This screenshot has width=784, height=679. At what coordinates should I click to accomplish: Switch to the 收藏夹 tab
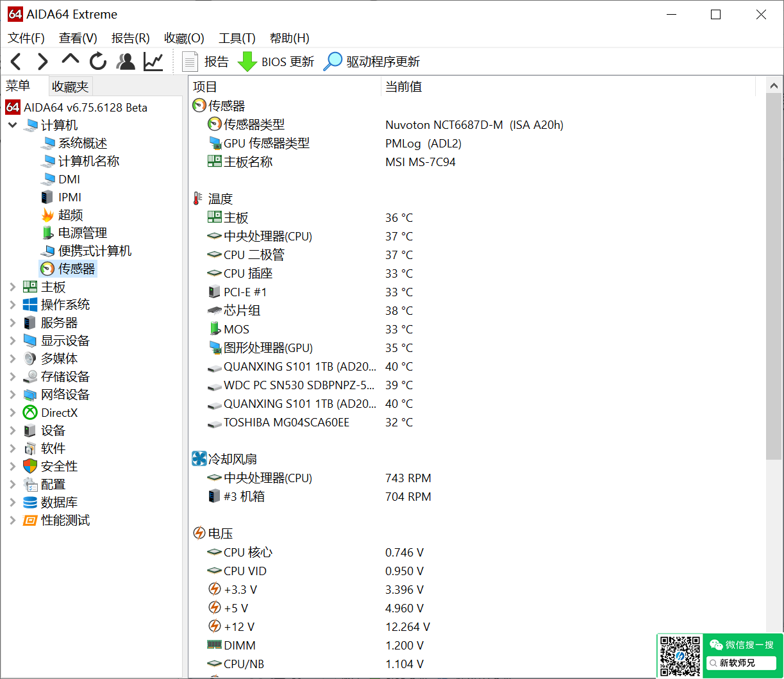point(71,87)
